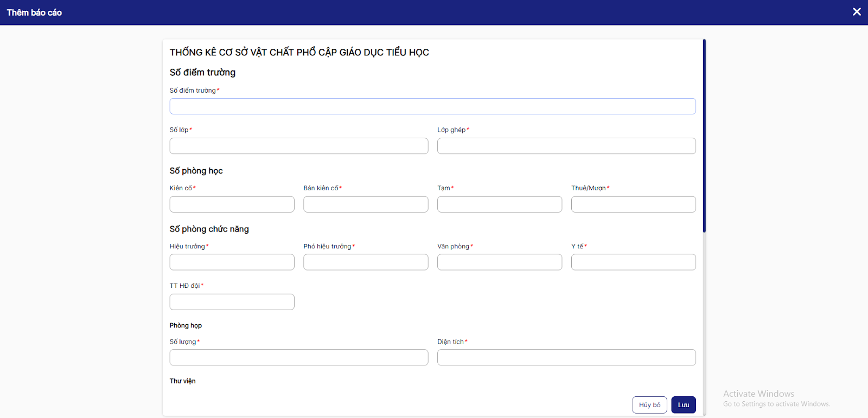This screenshot has width=868, height=418.
Task: Select the Thuê/Mượn input field
Action: click(x=633, y=204)
